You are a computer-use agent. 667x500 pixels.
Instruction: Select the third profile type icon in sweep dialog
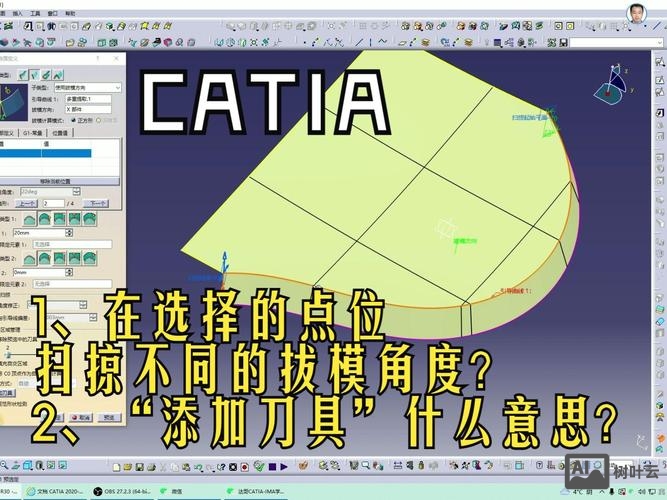(46, 75)
